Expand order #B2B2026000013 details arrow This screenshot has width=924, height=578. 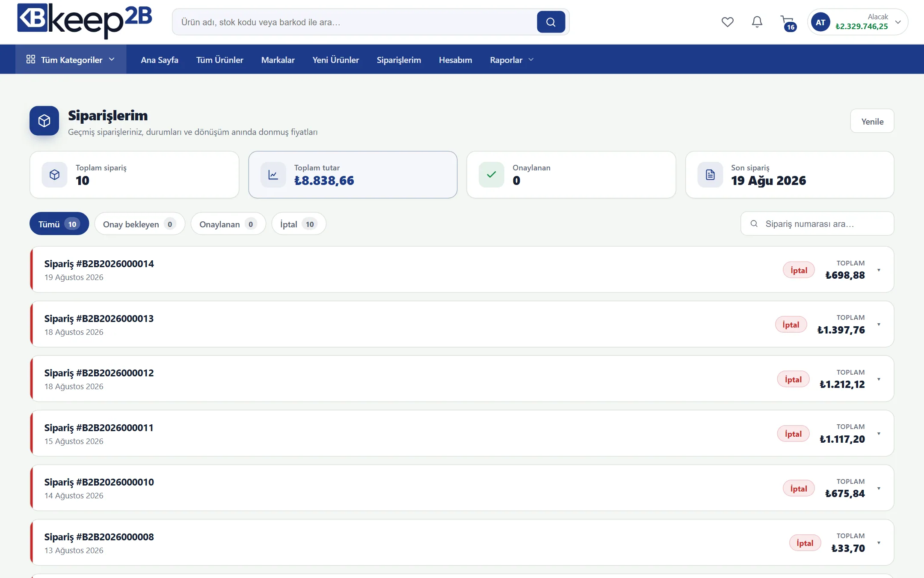point(879,325)
